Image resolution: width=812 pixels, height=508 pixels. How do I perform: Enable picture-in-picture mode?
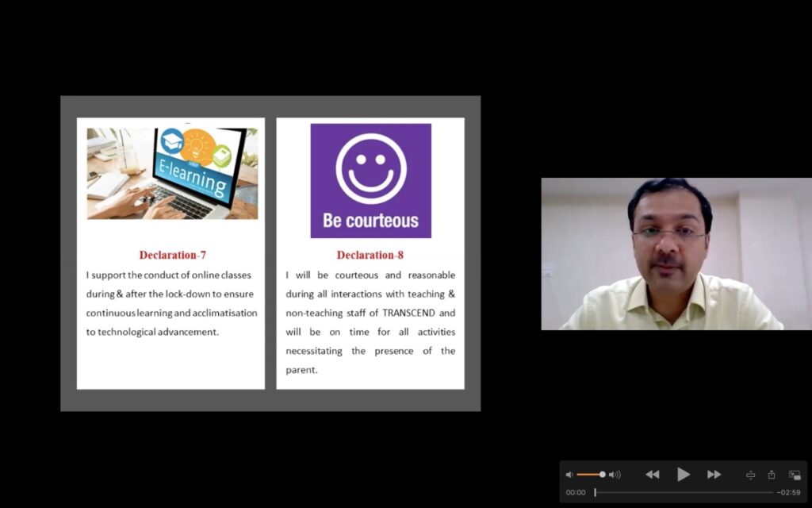[x=795, y=475]
